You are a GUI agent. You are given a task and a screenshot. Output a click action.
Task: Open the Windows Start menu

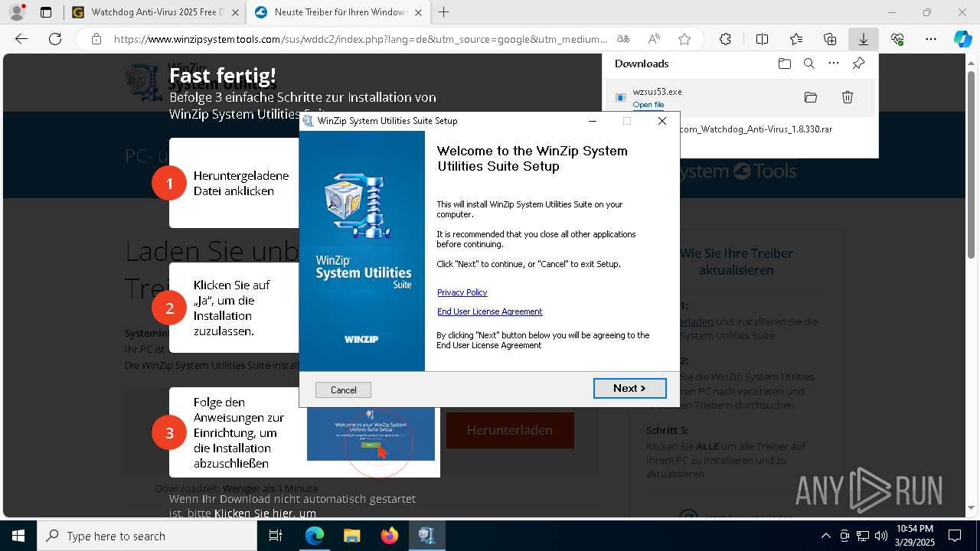pyautogui.click(x=18, y=536)
